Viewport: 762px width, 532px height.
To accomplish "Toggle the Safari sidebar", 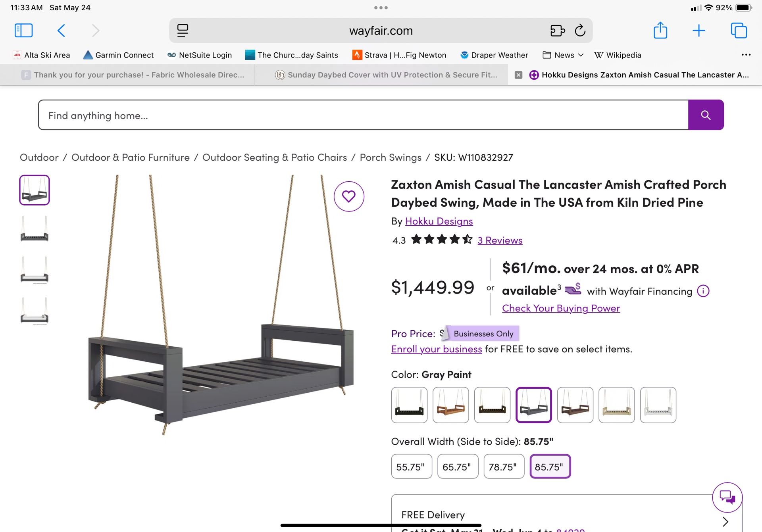I will (x=23, y=30).
